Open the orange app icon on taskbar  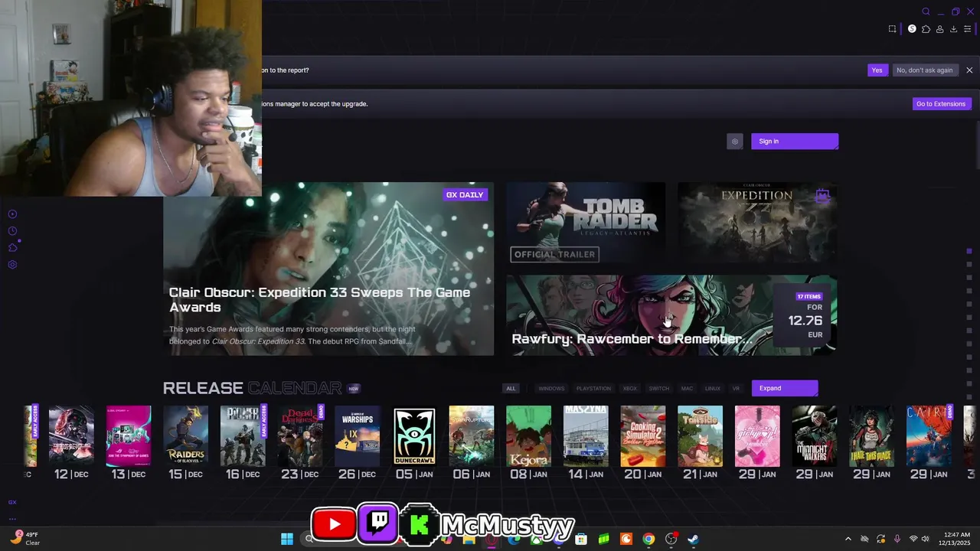tap(626, 539)
